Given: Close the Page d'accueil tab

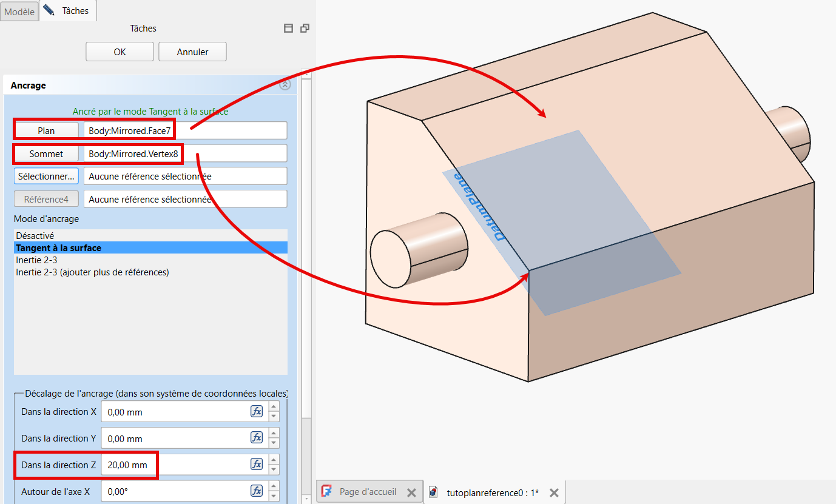Looking at the screenshot, I should [x=411, y=492].
